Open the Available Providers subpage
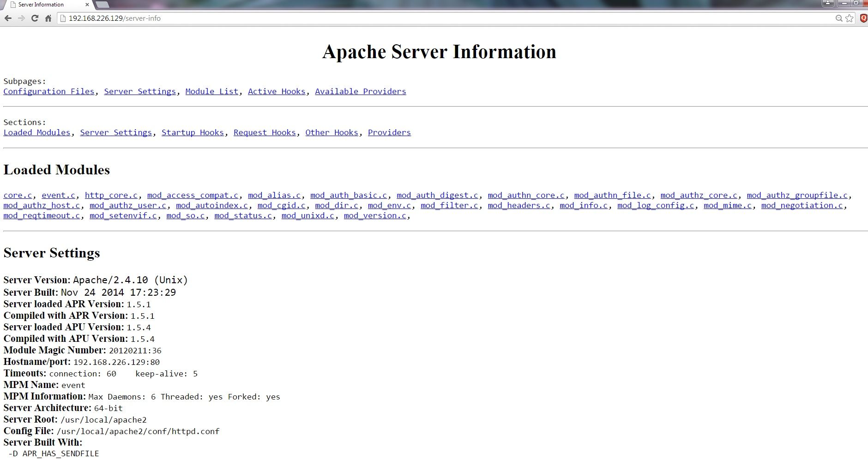The image size is (868, 459). (361, 91)
